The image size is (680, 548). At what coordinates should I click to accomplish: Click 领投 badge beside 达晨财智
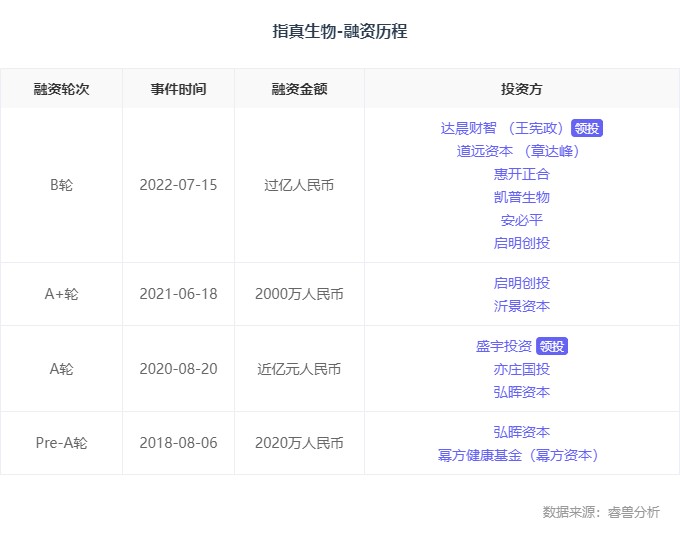(587, 128)
